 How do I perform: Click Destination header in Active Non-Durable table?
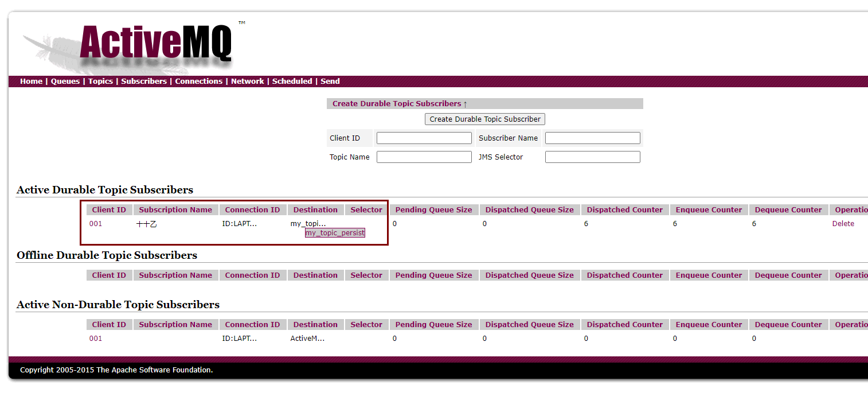click(315, 325)
